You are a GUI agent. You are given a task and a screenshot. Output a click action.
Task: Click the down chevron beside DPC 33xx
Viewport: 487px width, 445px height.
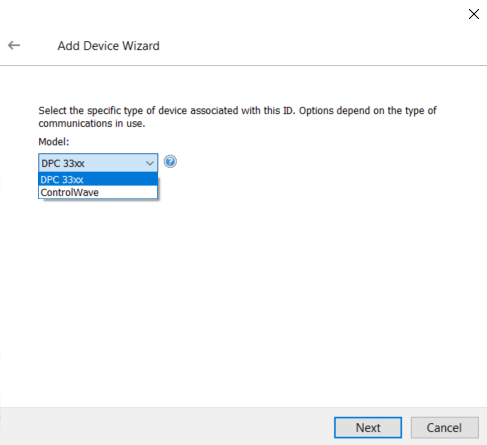[150, 163]
